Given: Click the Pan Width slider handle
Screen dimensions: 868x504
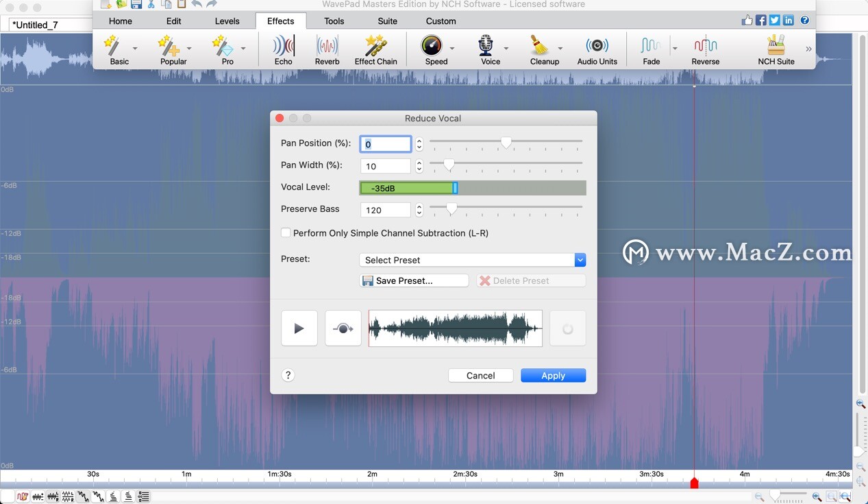Looking at the screenshot, I should [x=449, y=165].
